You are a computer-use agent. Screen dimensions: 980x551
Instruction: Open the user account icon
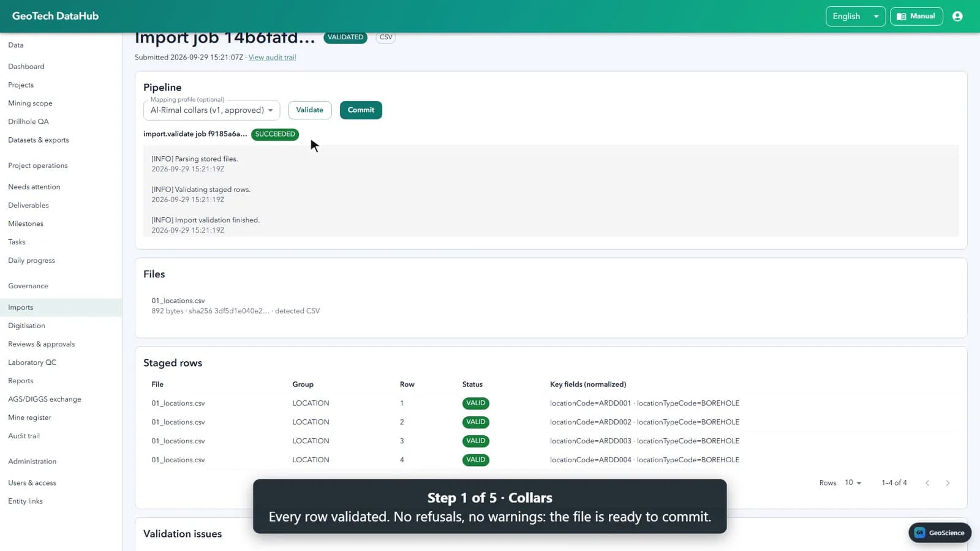957,17
